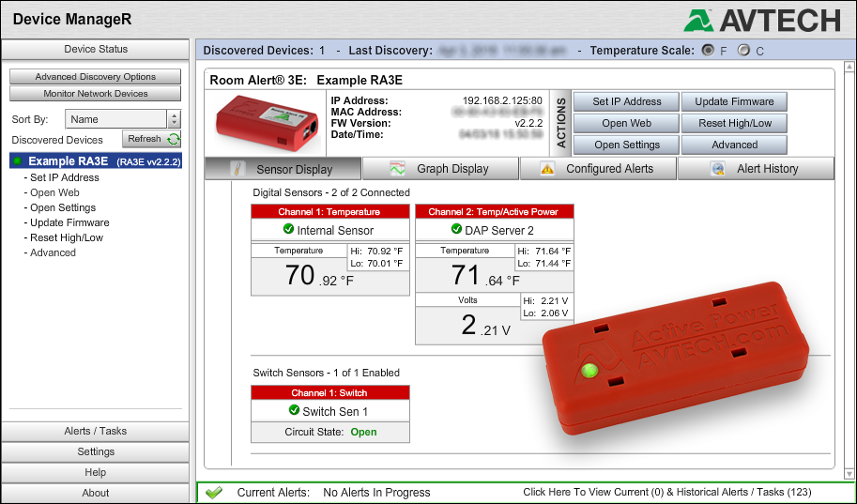The image size is (857, 504).
Task: Click the Update Firmware action button
Action: [734, 101]
